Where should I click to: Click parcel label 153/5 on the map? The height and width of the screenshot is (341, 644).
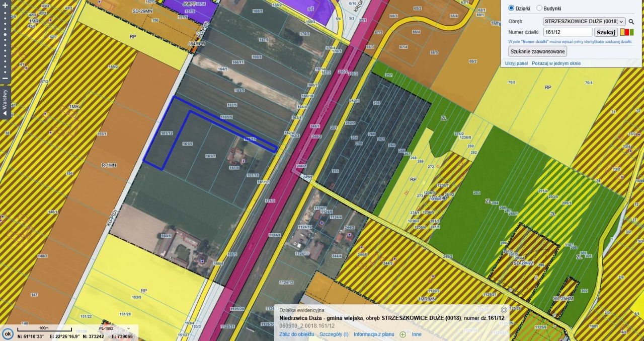point(137,298)
